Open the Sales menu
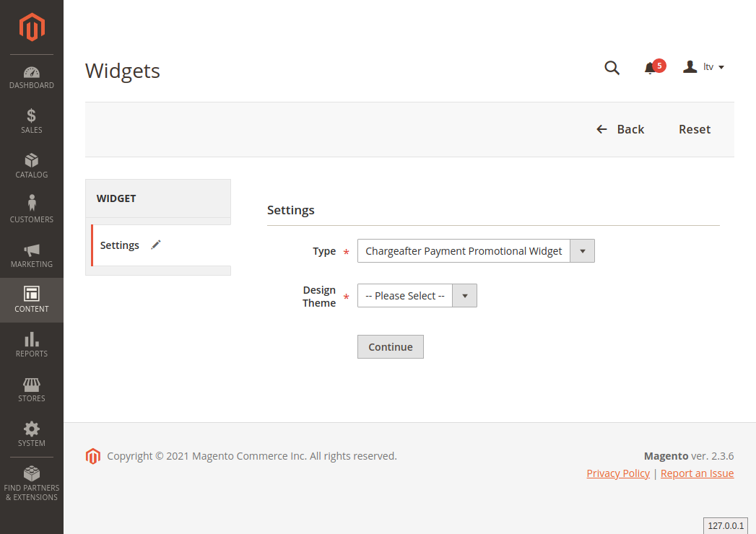 pyautogui.click(x=32, y=121)
